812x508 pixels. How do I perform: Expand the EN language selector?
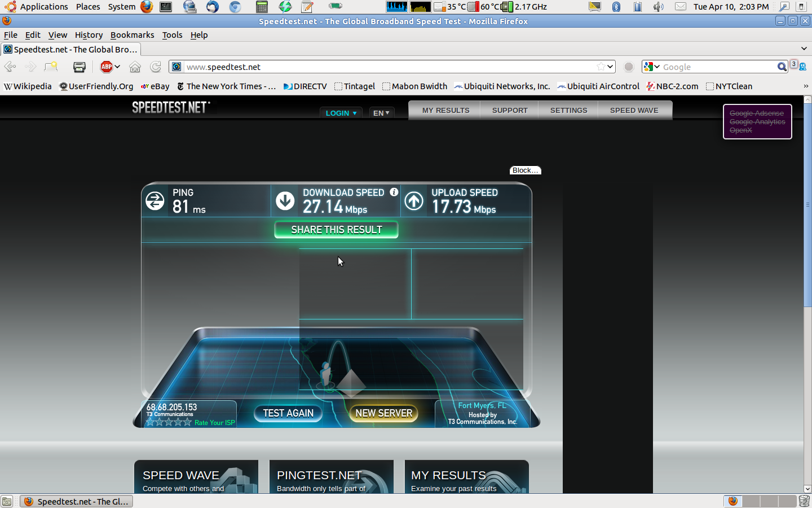click(381, 113)
